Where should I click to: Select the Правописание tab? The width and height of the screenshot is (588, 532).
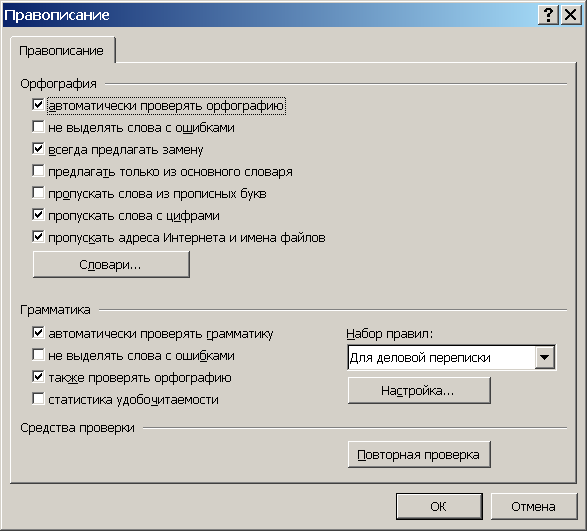pyautogui.click(x=62, y=51)
